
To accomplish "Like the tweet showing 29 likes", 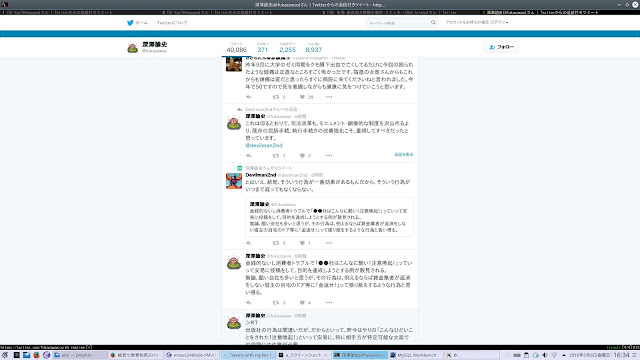I will [x=302, y=97].
